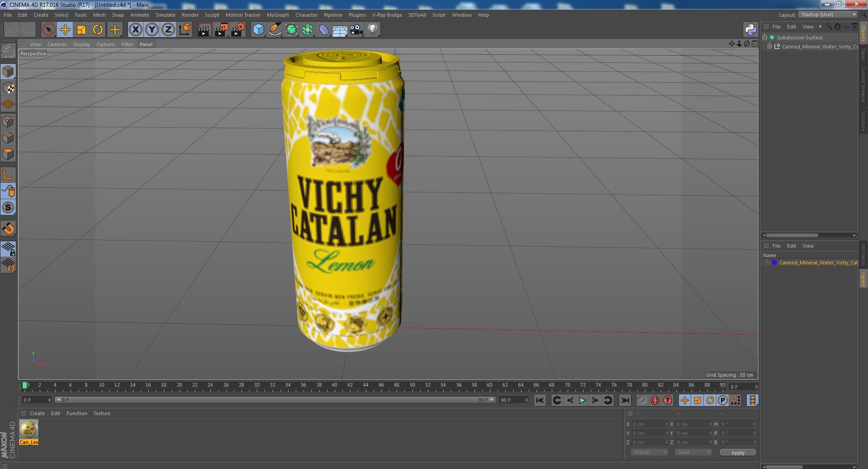Click the layer's blue color swatch

[x=774, y=263]
